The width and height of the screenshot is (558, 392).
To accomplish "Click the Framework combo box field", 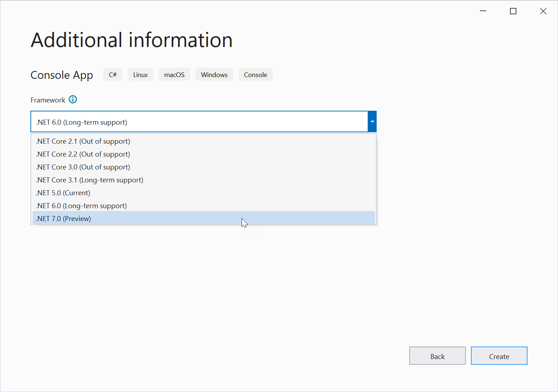I will [x=199, y=122].
